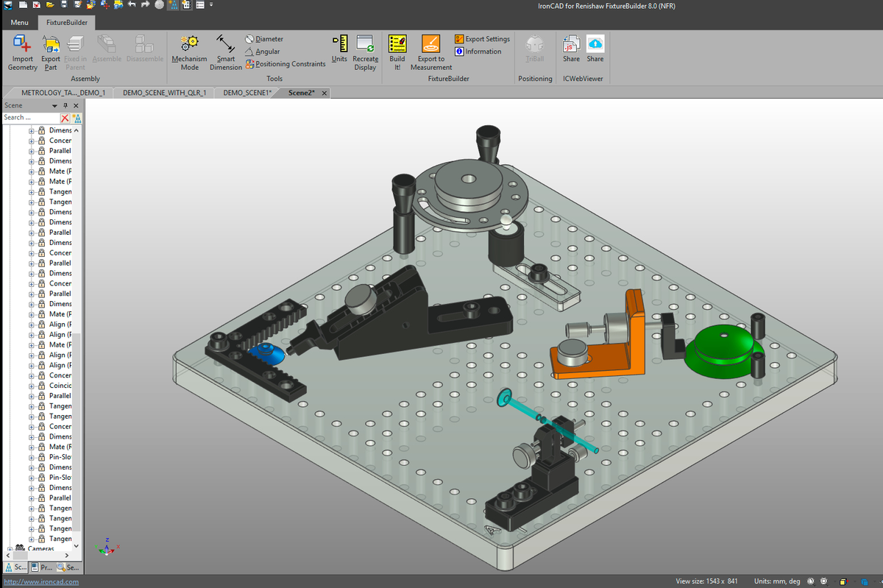Click the tree horizontal scroll right arrow
883x588 pixels.
tap(67, 555)
